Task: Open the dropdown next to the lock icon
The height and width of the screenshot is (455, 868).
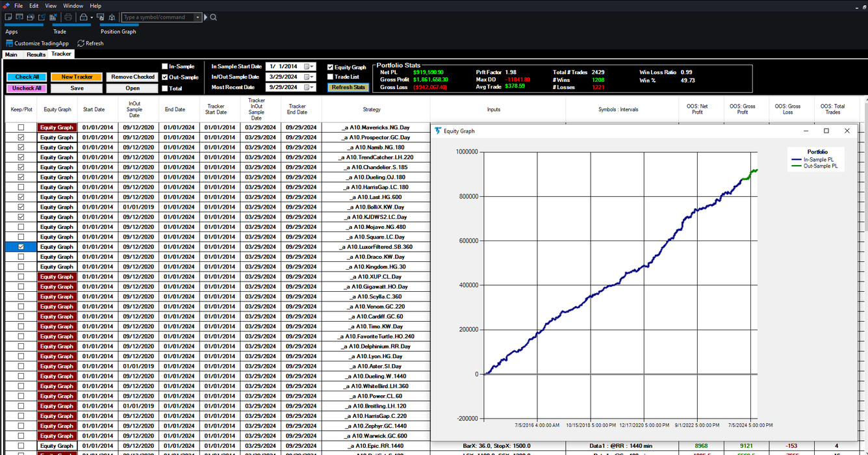Action: coord(92,17)
